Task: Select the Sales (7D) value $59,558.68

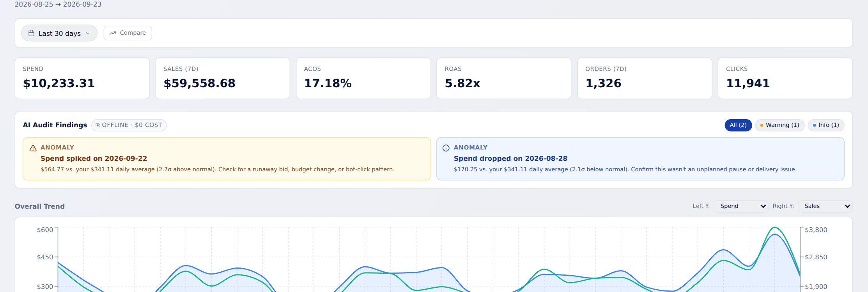Action: point(199,83)
